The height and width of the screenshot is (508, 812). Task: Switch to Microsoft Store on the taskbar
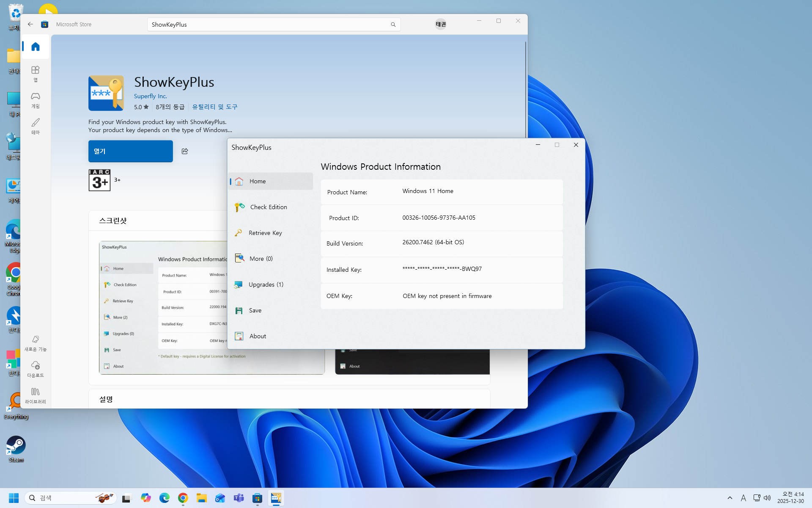pyautogui.click(x=257, y=498)
